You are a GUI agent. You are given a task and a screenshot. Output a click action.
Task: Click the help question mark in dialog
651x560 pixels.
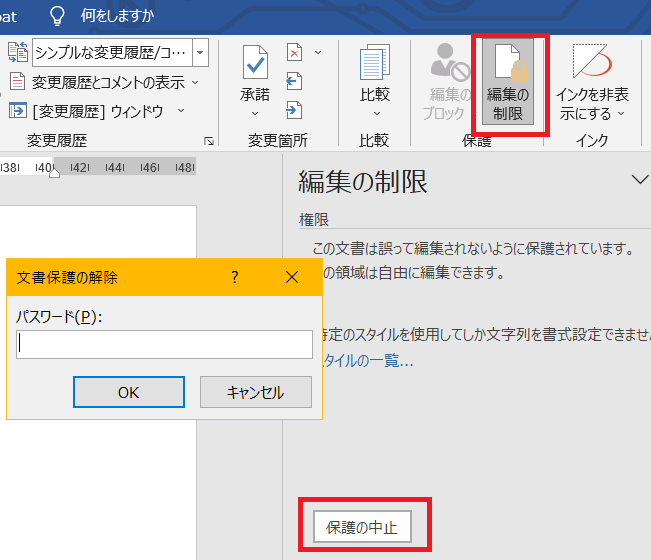point(235,277)
